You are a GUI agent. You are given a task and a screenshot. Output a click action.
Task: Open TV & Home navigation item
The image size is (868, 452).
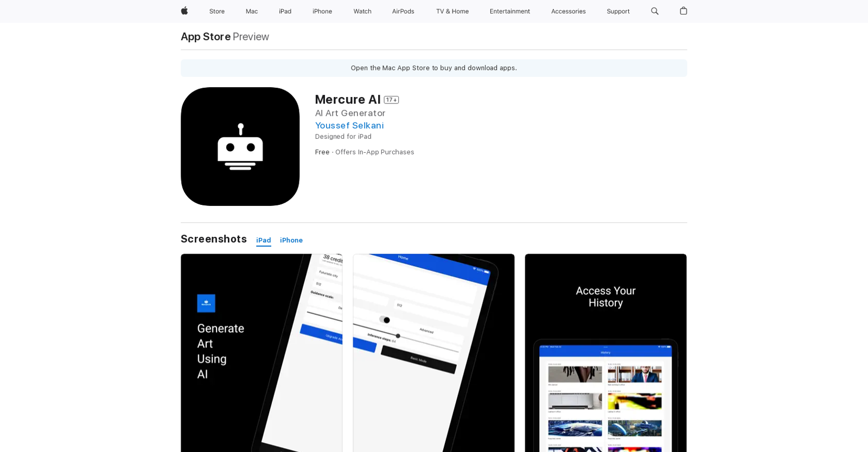pos(452,11)
